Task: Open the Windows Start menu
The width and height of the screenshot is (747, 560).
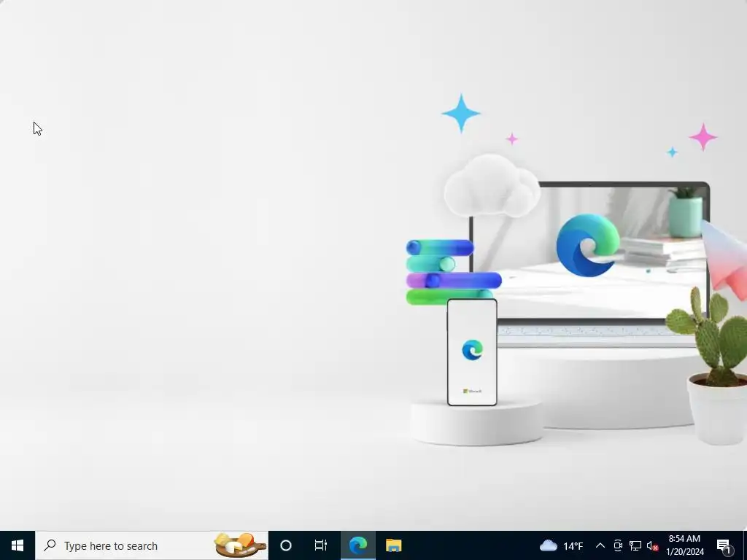Action: point(18,545)
